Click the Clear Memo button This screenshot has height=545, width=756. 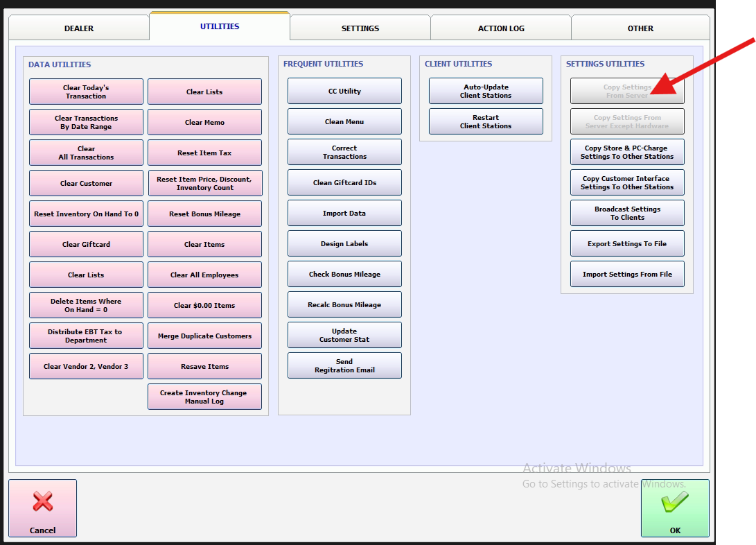(205, 122)
